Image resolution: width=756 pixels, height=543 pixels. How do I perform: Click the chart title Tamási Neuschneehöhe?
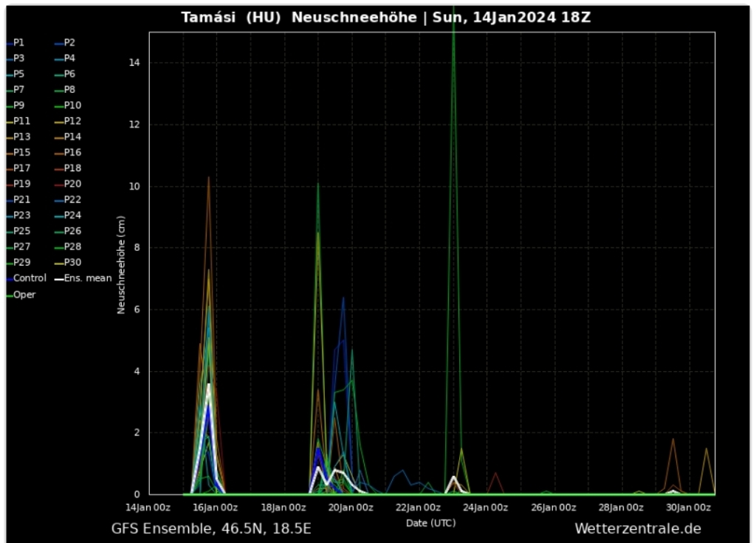click(x=385, y=18)
